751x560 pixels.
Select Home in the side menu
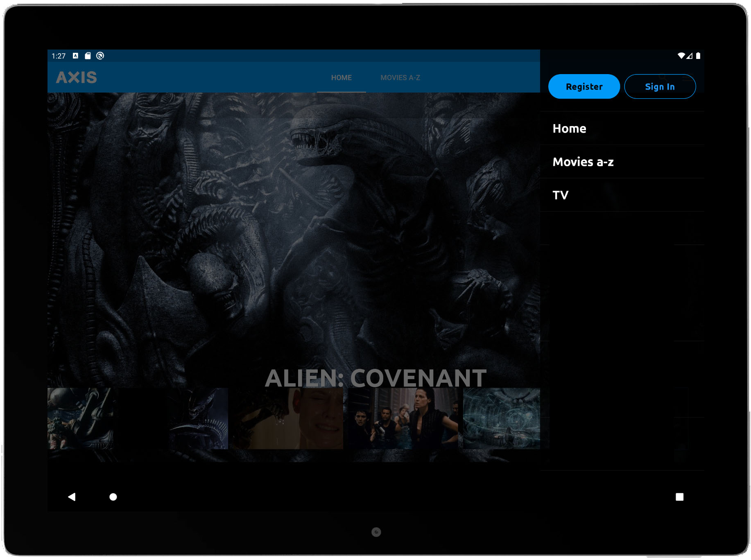(x=622, y=129)
